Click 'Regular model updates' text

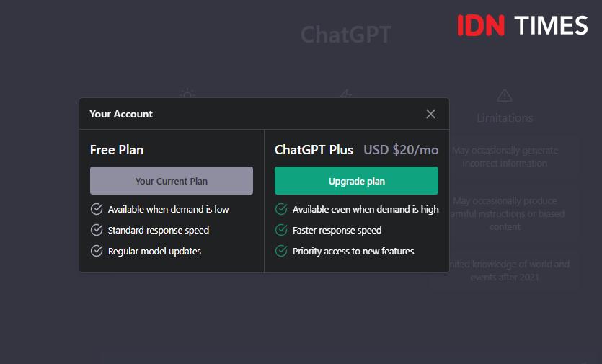click(x=154, y=251)
